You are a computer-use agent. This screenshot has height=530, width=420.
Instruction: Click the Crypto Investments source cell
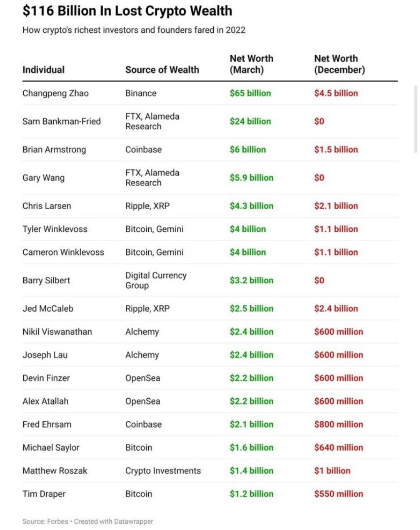pos(163,471)
